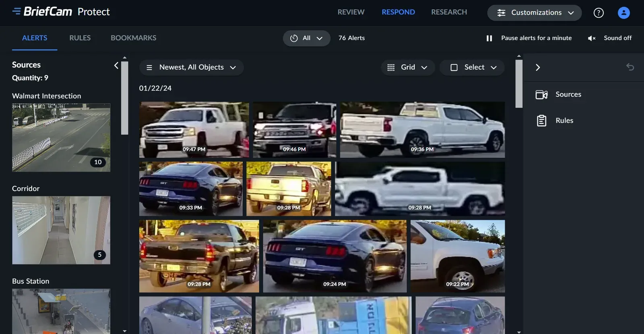Click the BriefCam Protect logo
644x334 pixels.
point(61,12)
